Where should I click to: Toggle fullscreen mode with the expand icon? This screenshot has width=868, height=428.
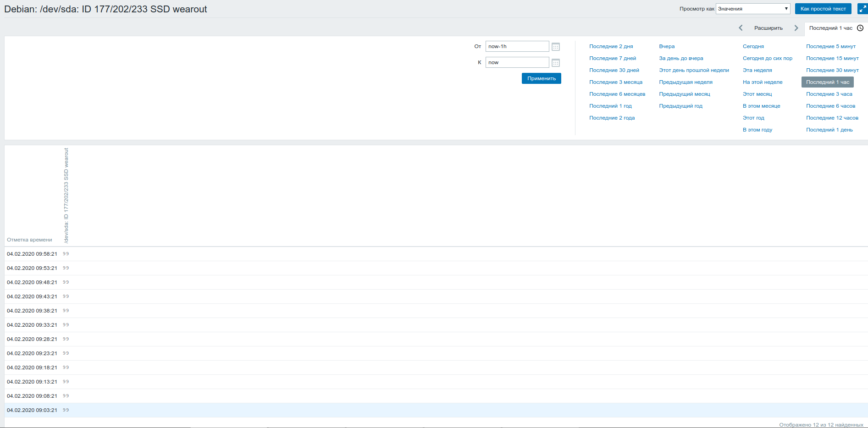[x=862, y=9]
